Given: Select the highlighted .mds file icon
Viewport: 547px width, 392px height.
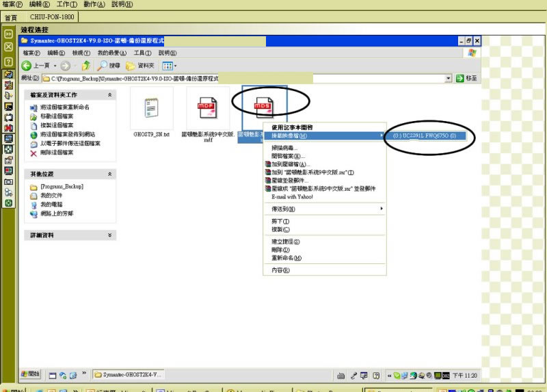Looking at the screenshot, I should [263, 107].
